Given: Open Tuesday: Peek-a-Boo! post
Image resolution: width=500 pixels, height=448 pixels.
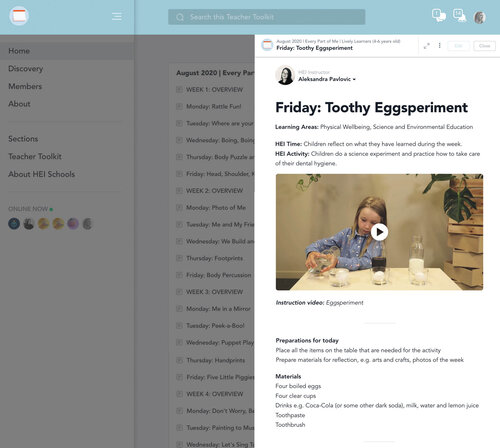Looking at the screenshot, I should pyautogui.click(x=215, y=326).
